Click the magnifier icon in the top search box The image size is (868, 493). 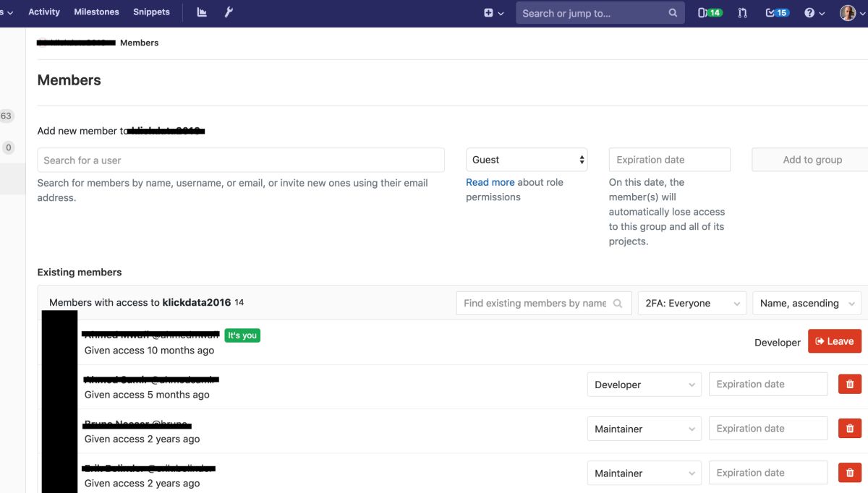click(673, 13)
